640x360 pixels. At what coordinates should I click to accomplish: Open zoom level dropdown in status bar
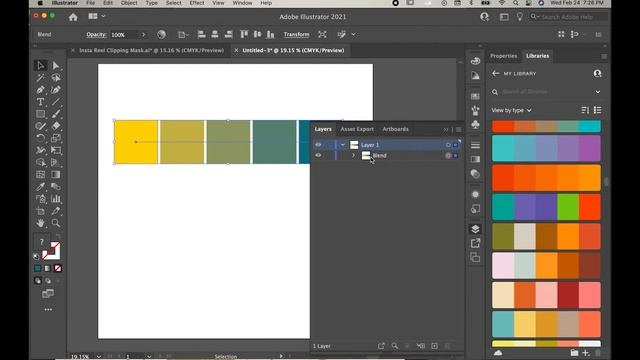[99, 356]
